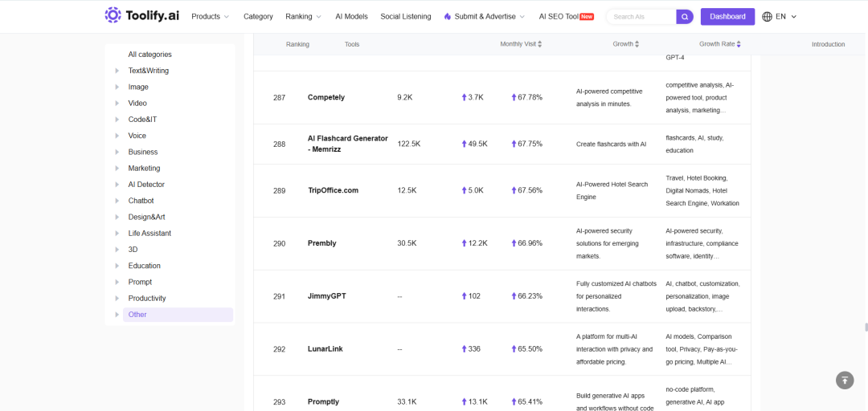This screenshot has height=411, width=868.
Task: Focus the Search AIs input field
Action: 642,17
